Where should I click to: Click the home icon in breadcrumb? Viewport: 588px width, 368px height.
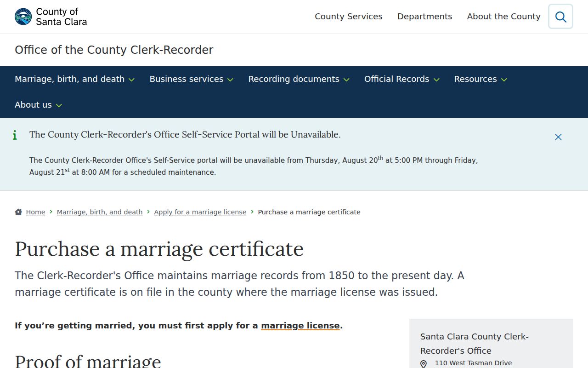[x=18, y=212]
